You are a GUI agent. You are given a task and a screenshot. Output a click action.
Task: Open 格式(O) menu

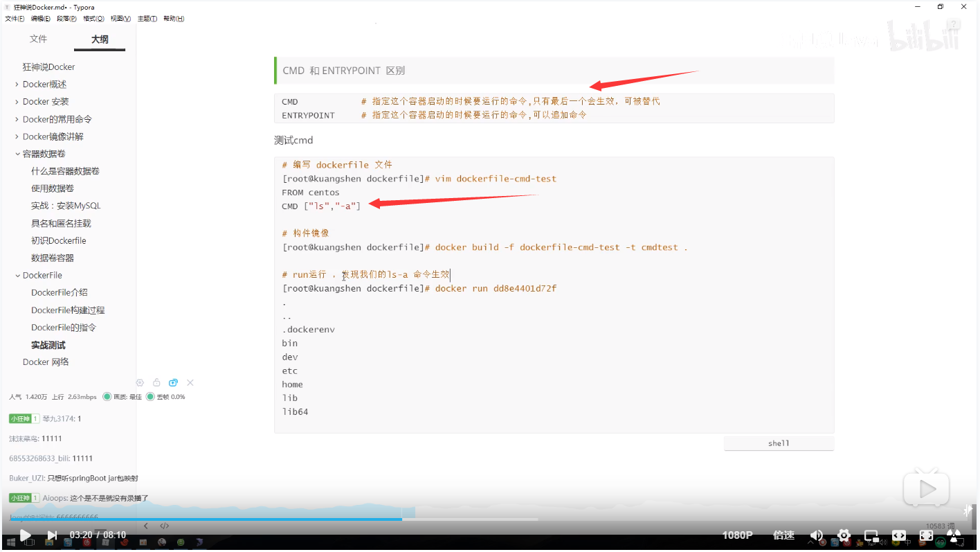(x=93, y=19)
